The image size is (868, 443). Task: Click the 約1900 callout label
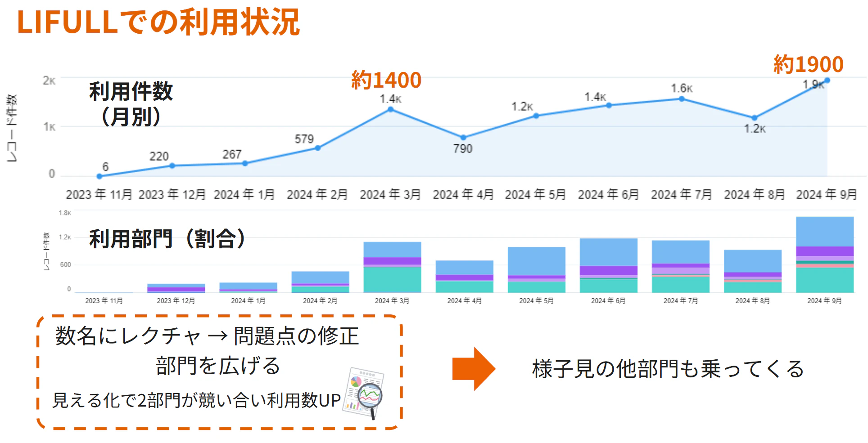tap(809, 64)
